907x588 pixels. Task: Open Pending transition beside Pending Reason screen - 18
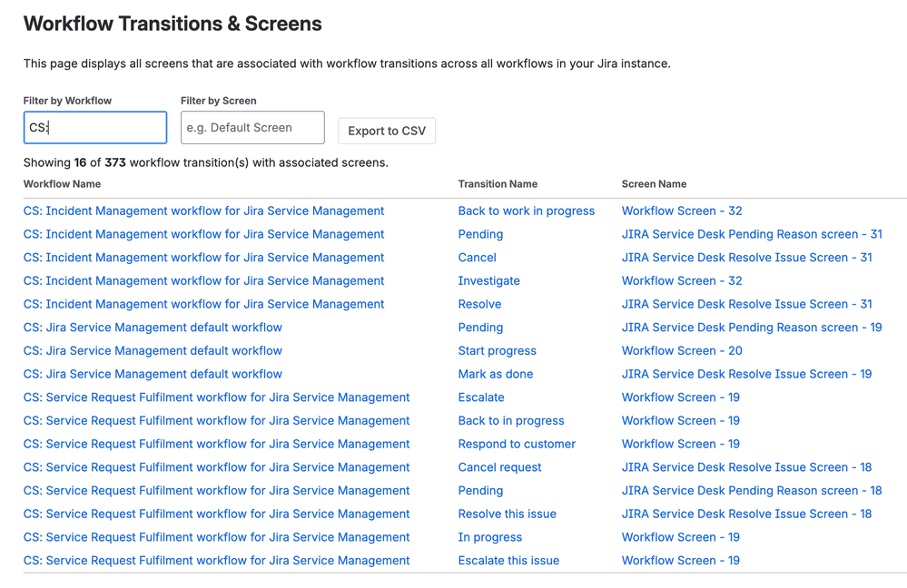(480, 491)
